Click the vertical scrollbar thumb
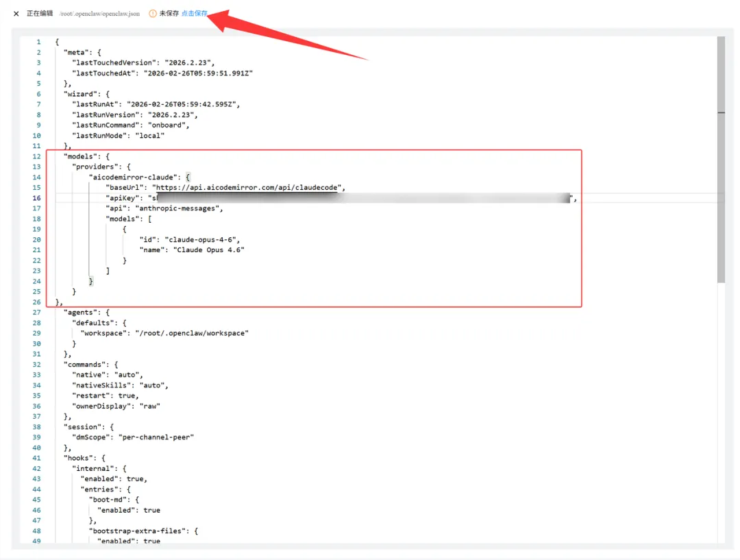Image resolution: width=740 pixels, height=560 pixels. point(721,160)
